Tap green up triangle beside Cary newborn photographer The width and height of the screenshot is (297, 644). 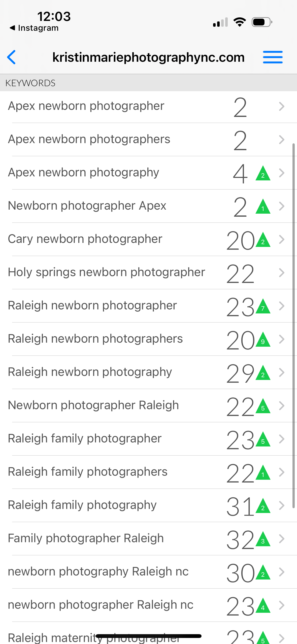[263, 240]
